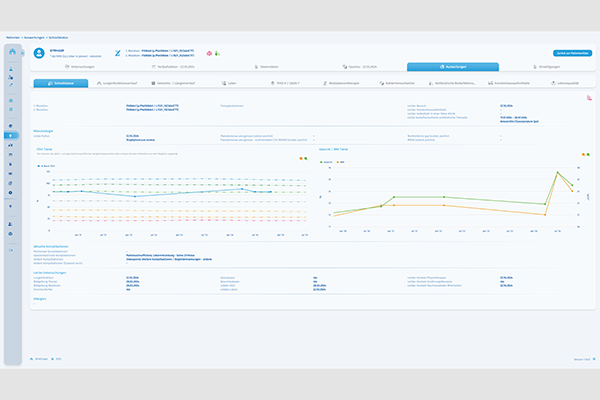Click the patient avatar icon
Viewport: 600px width, 400px height.
pos(40,52)
